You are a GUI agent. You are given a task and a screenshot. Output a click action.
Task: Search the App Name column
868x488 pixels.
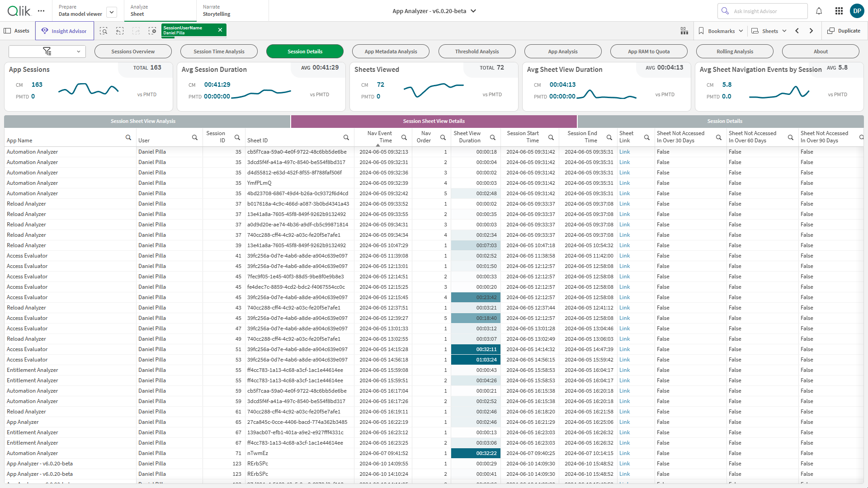coord(128,137)
